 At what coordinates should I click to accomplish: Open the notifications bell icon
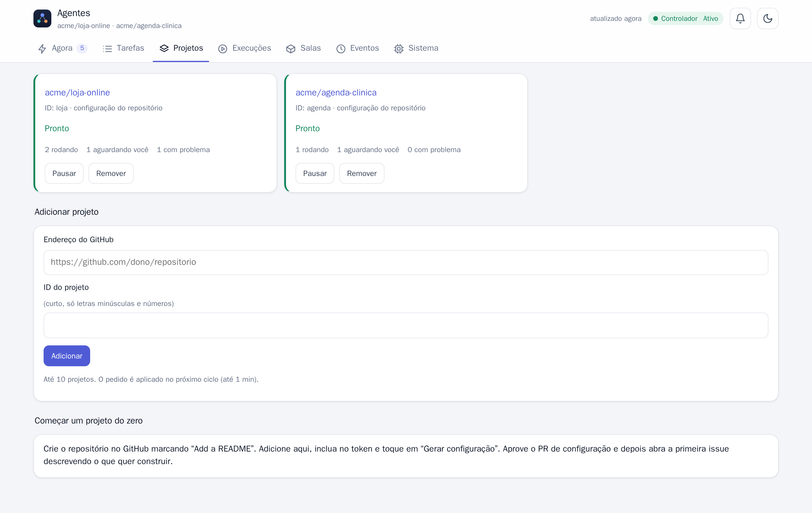click(x=740, y=18)
